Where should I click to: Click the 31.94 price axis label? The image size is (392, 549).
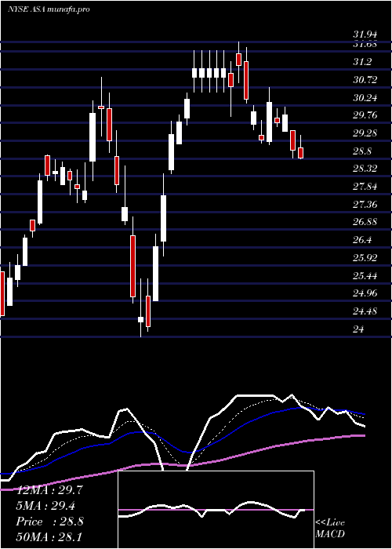point(365,35)
